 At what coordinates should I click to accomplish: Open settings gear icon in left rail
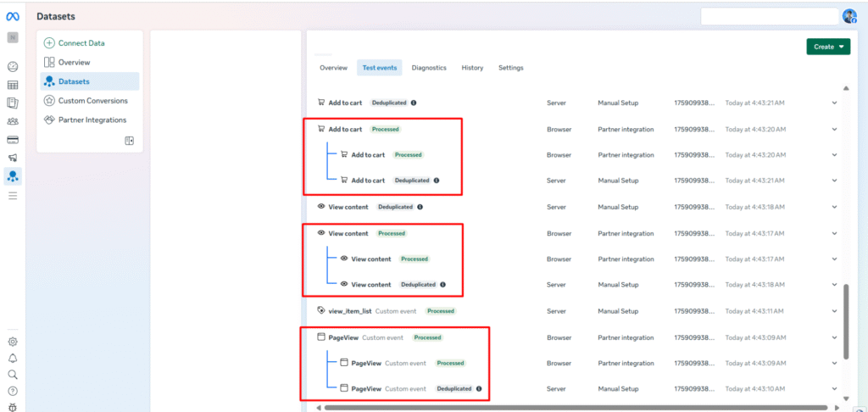(13, 342)
